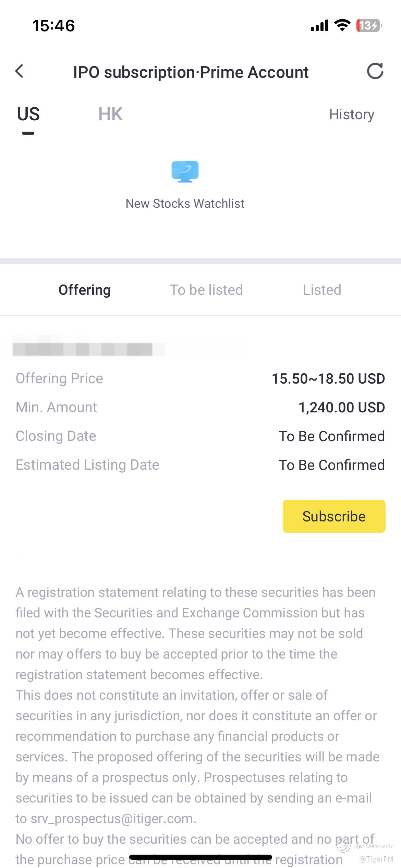Open the New Stocks Watchlist icon
This screenshot has height=868, width=401.
(185, 171)
